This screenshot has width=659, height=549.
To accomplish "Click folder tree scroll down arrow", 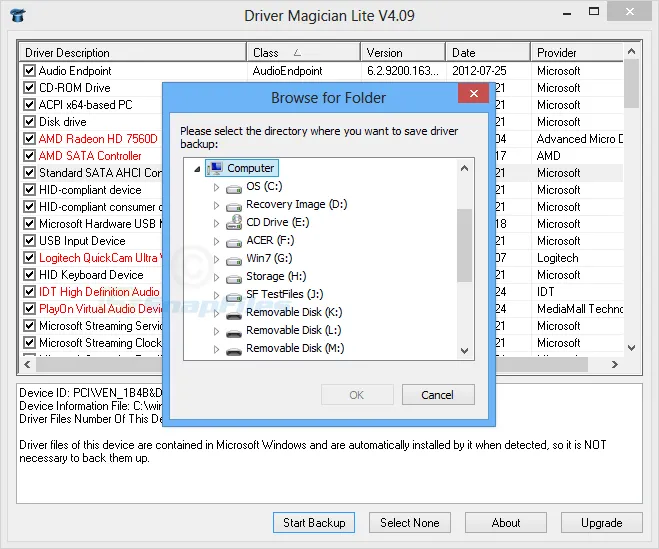I will coord(464,350).
